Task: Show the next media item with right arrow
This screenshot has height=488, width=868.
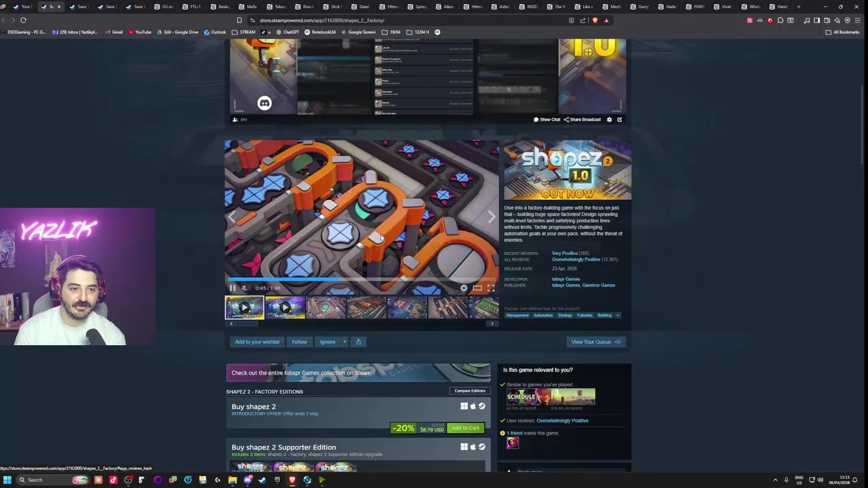Action: click(x=492, y=216)
